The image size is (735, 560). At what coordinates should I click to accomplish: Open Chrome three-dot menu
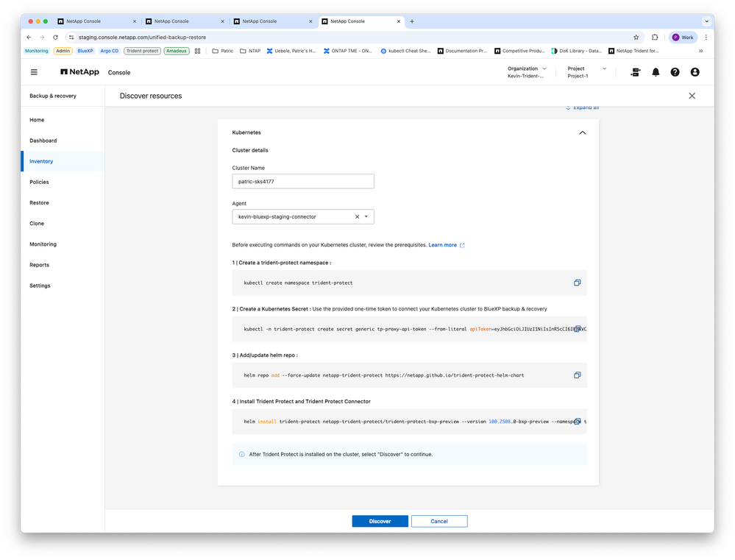click(706, 37)
